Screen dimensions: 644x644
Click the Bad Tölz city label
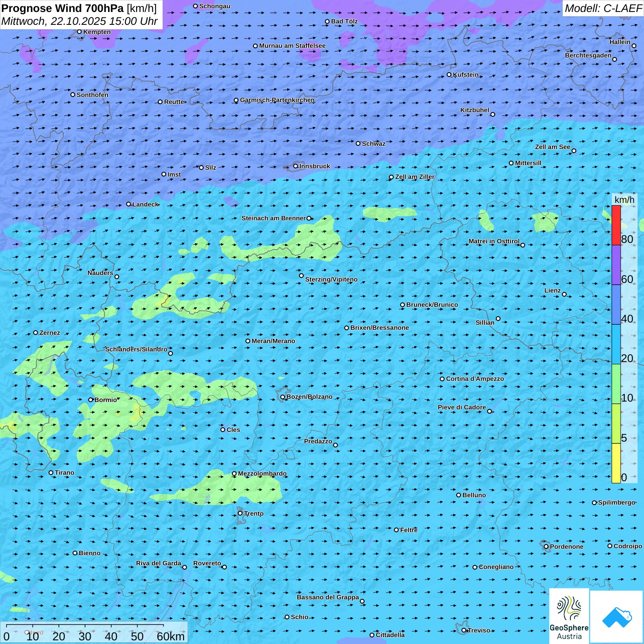pyautogui.click(x=345, y=21)
